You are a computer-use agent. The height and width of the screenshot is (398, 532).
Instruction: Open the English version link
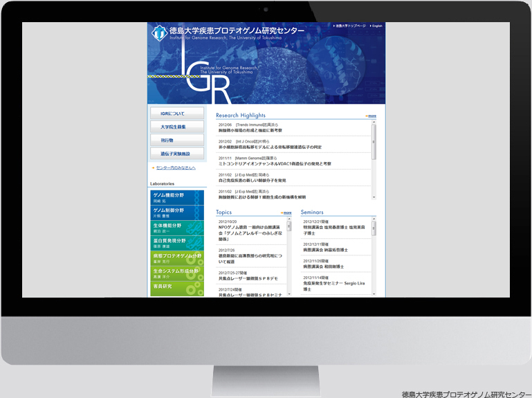[x=376, y=26]
